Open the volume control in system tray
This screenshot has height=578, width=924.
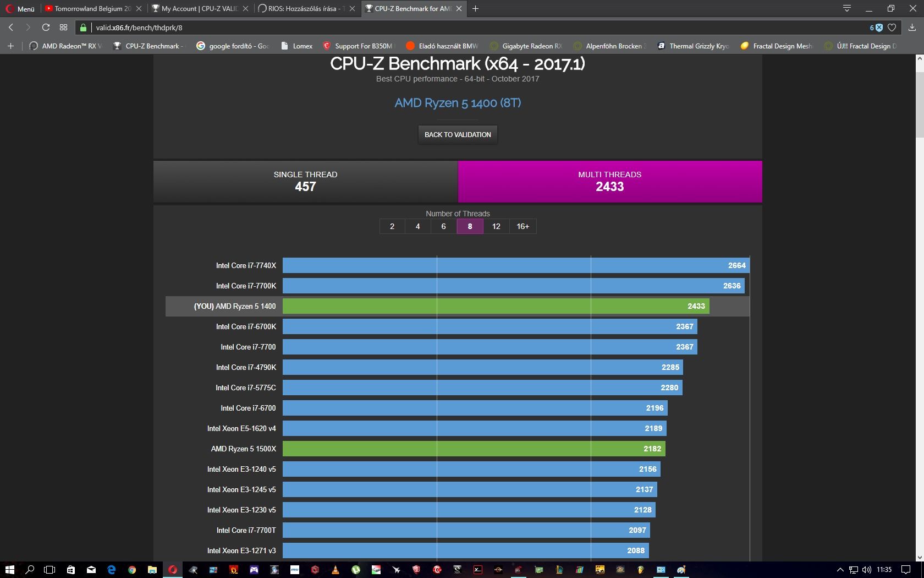click(x=866, y=570)
